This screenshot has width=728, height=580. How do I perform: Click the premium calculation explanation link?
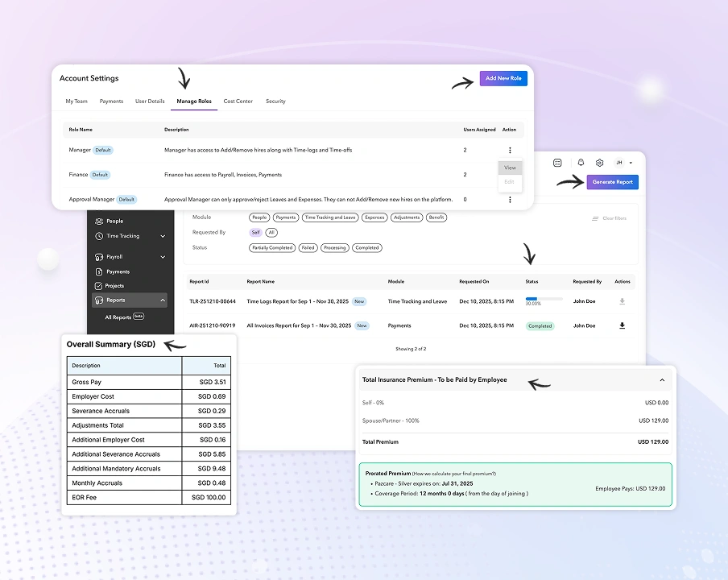454,474
